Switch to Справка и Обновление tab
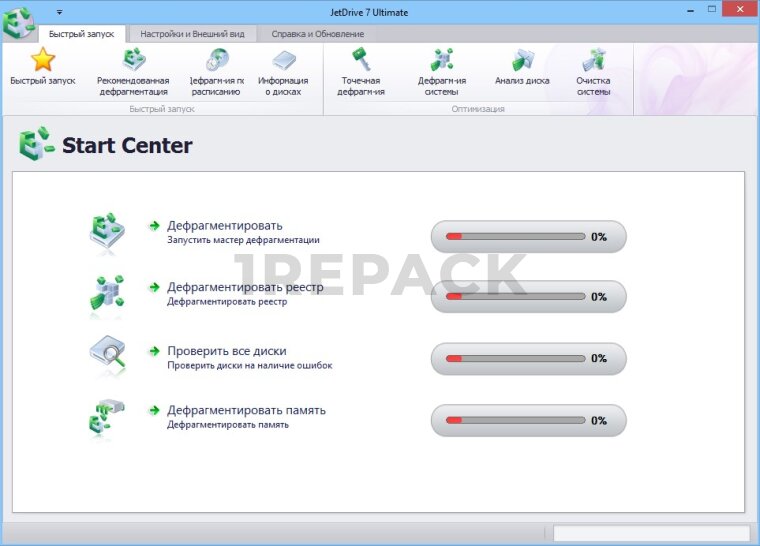Viewport: 760px width, 546px height. (x=318, y=34)
